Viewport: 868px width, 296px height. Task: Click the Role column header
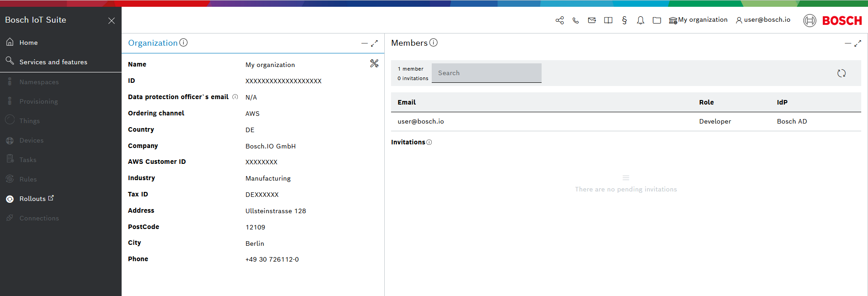pyautogui.click(x=706, y=102)
